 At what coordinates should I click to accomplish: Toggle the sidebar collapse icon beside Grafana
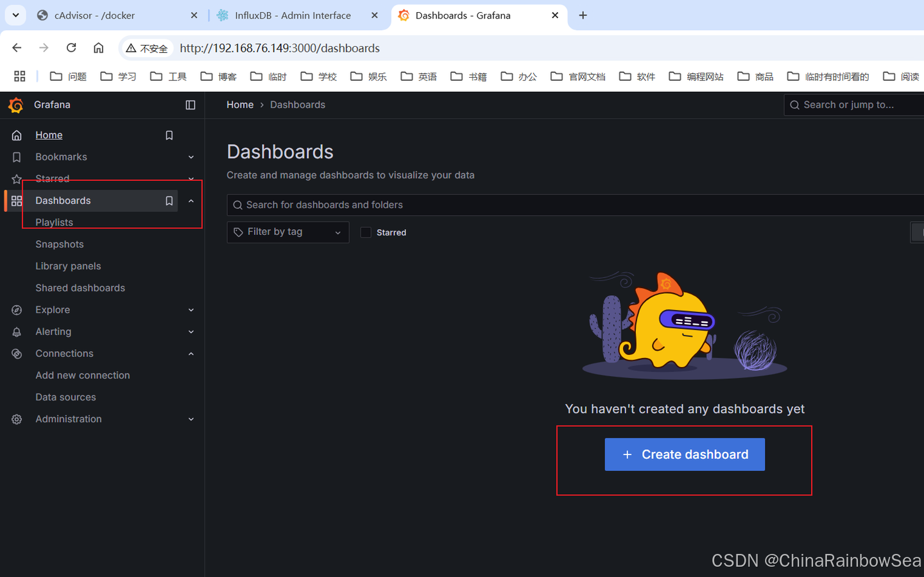190,105
